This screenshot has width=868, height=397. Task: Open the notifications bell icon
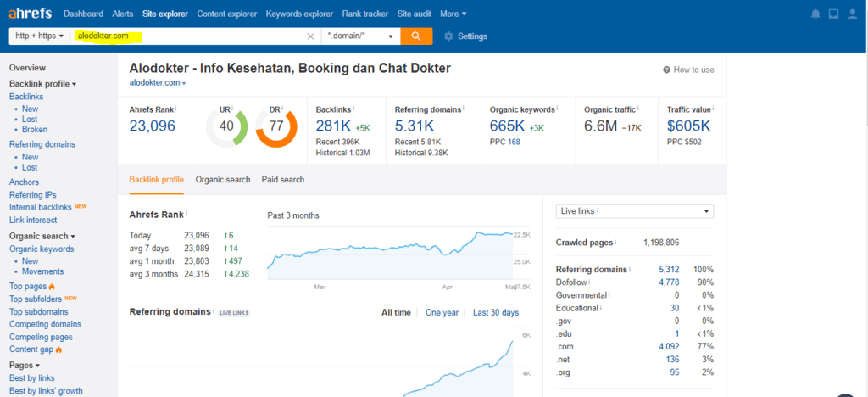click(x=815, y=14)
